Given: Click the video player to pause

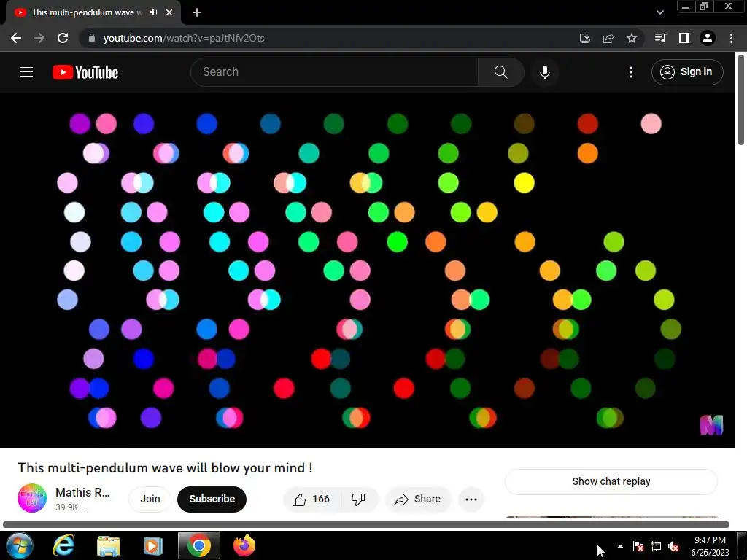Looking at the screenshot, I should 368,270.
